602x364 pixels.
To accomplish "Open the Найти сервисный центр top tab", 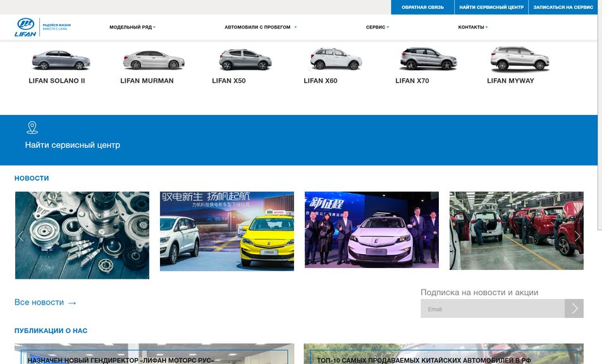I will (491, 8).
